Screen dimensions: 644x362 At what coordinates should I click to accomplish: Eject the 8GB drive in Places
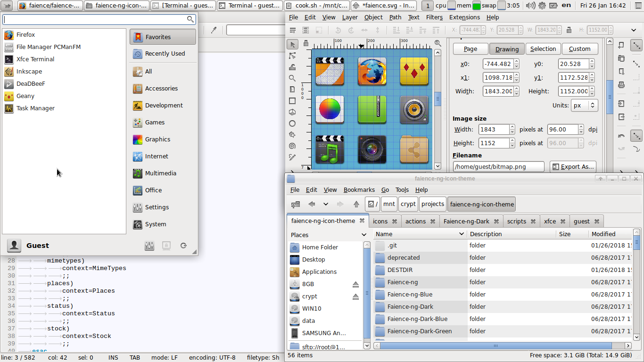point(355,284)
